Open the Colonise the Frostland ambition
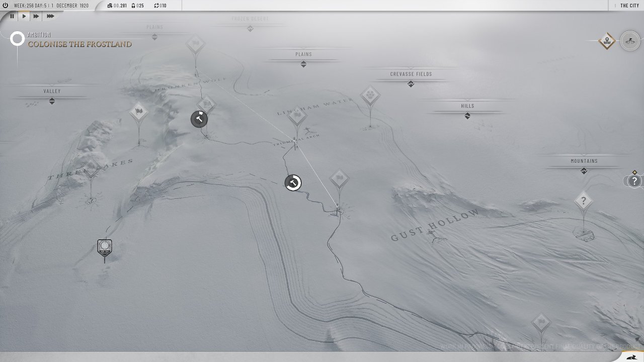Screen dimensions: 644x362 click(79, 44)
